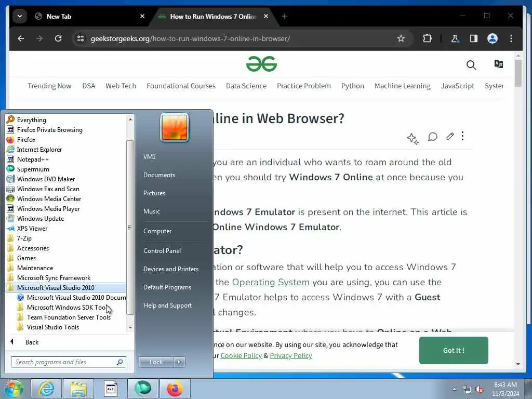The width and height of the screenshot is (532, 399).
Task: Click the GeeksforGeeks logo
Action: 262,64
